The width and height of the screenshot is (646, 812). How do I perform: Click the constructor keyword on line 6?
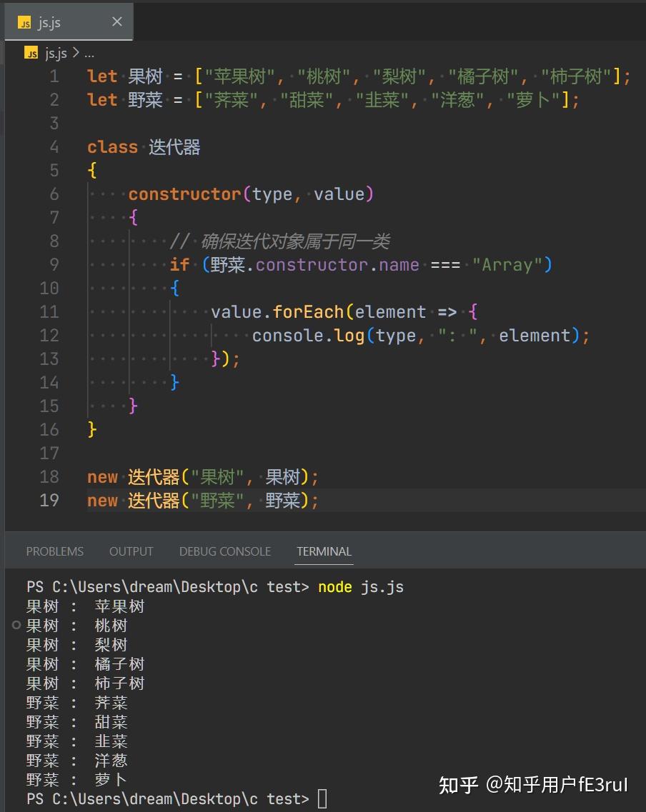pos(185,194)
